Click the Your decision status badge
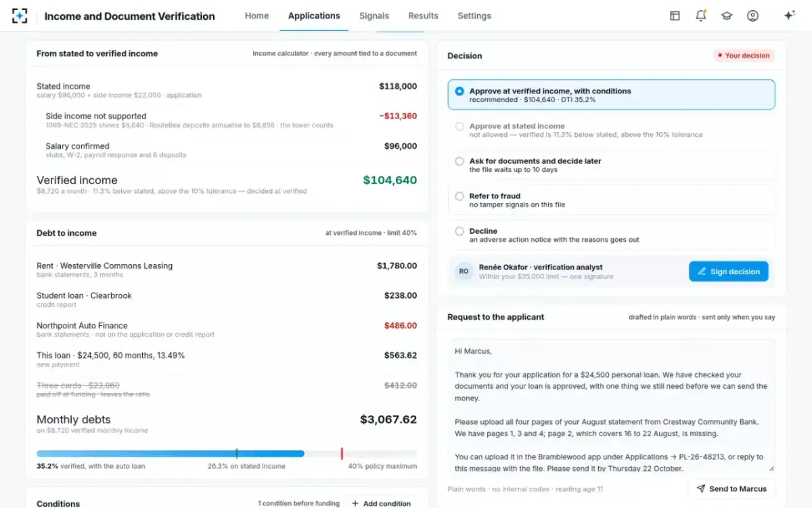Viewport: 812px width, 508px height. [743, 56]
